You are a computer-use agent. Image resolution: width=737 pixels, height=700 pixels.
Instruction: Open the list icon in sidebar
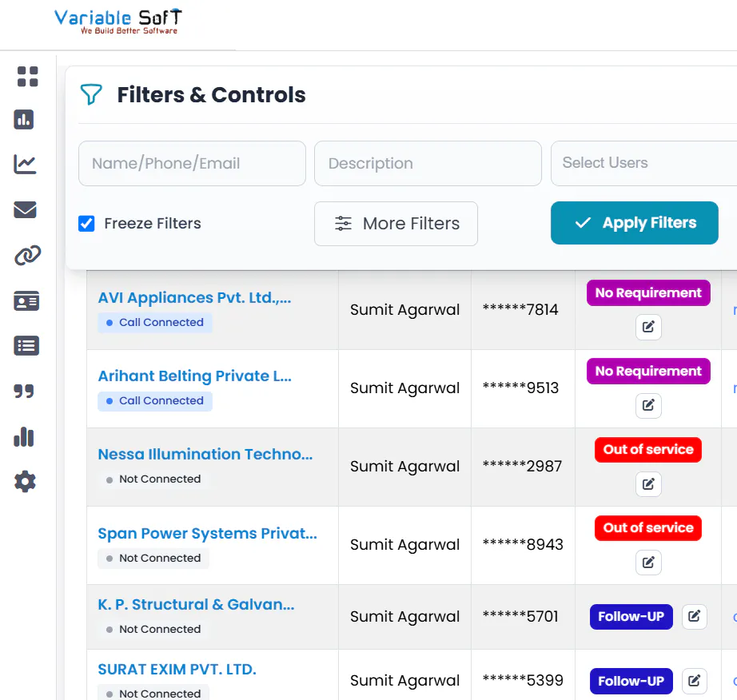[26, 346]
